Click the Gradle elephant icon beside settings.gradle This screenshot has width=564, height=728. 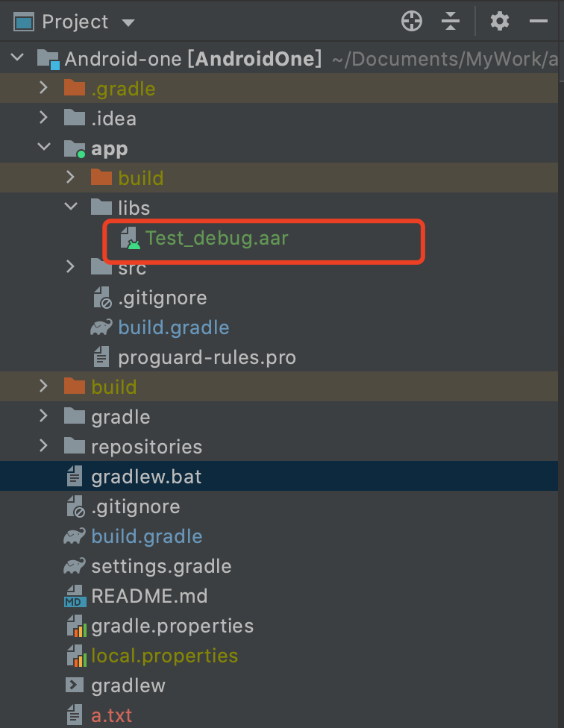75,566
